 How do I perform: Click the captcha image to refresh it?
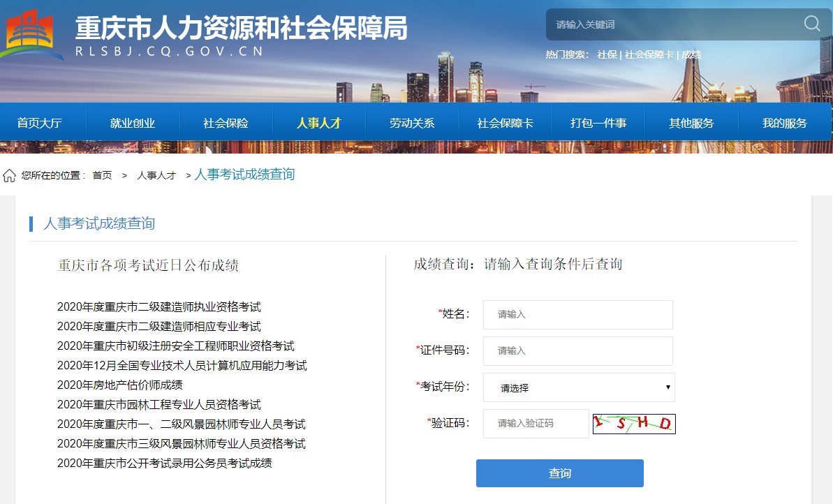(x=633, y=423)
